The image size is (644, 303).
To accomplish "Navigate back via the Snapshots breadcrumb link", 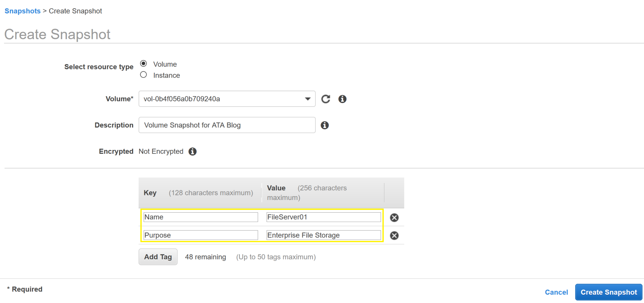I will click(22, 11).
